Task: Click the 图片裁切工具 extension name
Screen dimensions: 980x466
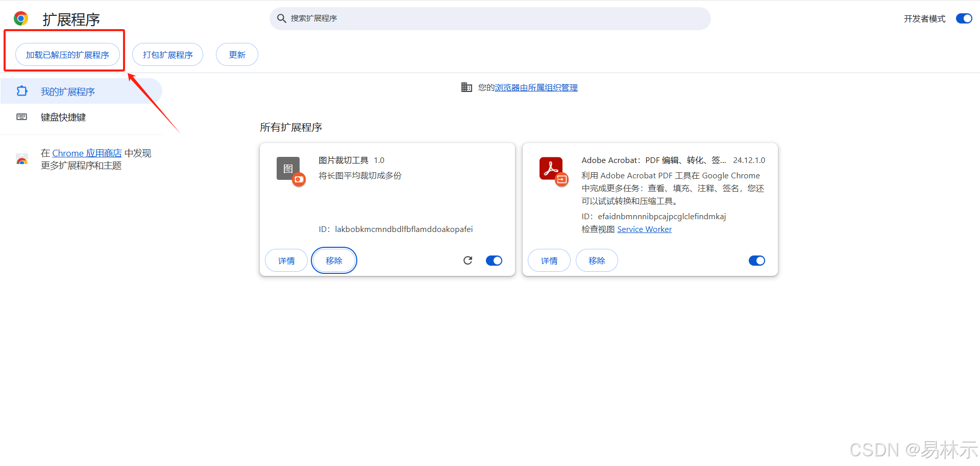Action: coord(344,160)
